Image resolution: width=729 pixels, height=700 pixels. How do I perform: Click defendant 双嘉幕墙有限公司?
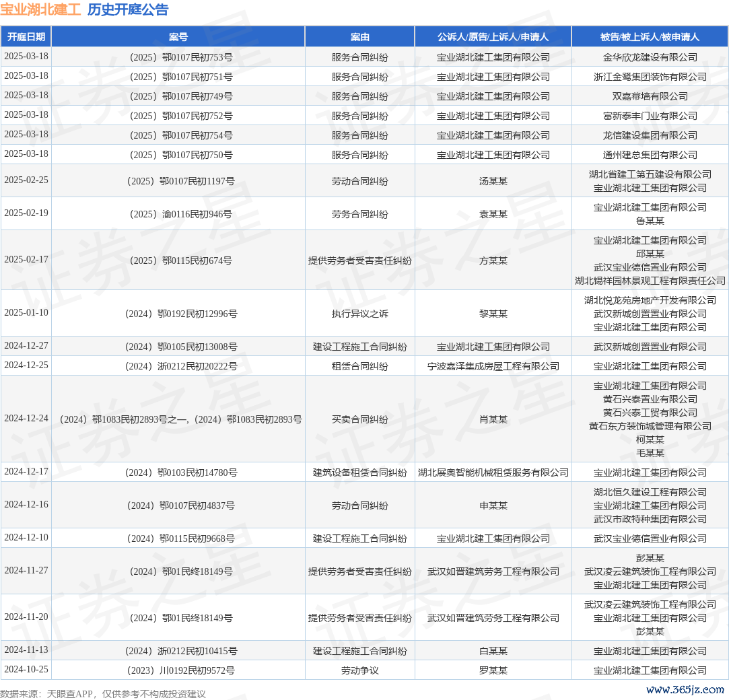pyautogui.click(x=650, y=96)
